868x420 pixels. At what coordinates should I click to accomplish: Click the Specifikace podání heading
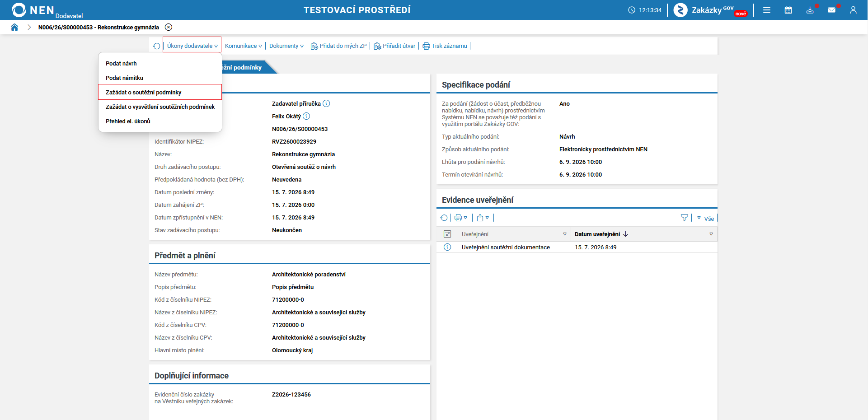(476, 84)
